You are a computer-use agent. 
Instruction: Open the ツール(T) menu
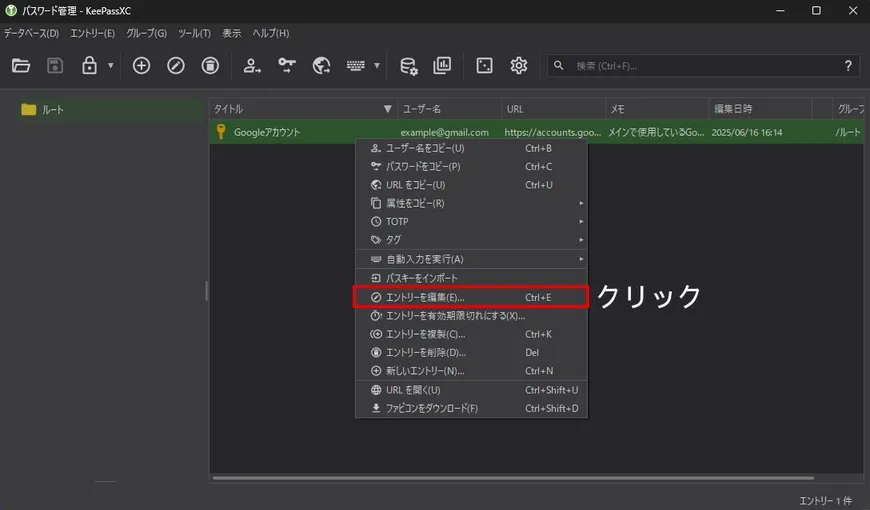[194, 33]
